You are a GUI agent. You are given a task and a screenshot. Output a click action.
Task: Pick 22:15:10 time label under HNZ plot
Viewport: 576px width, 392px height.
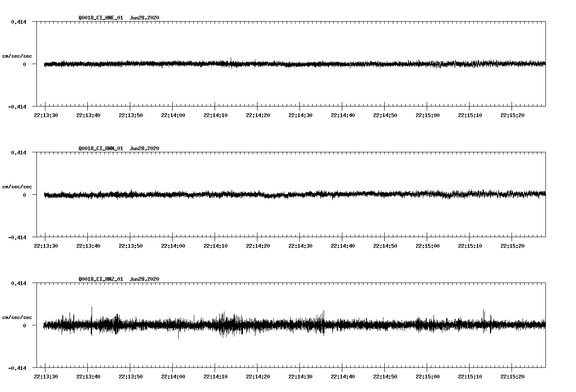[x=470, y=377]
